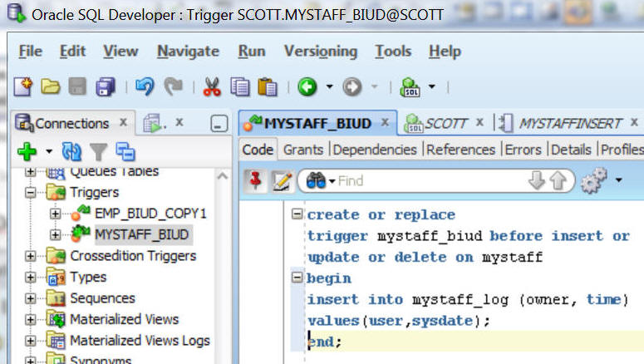Open the View menu
This screenshot has height=364, width=644.
(x=120, y=52)
